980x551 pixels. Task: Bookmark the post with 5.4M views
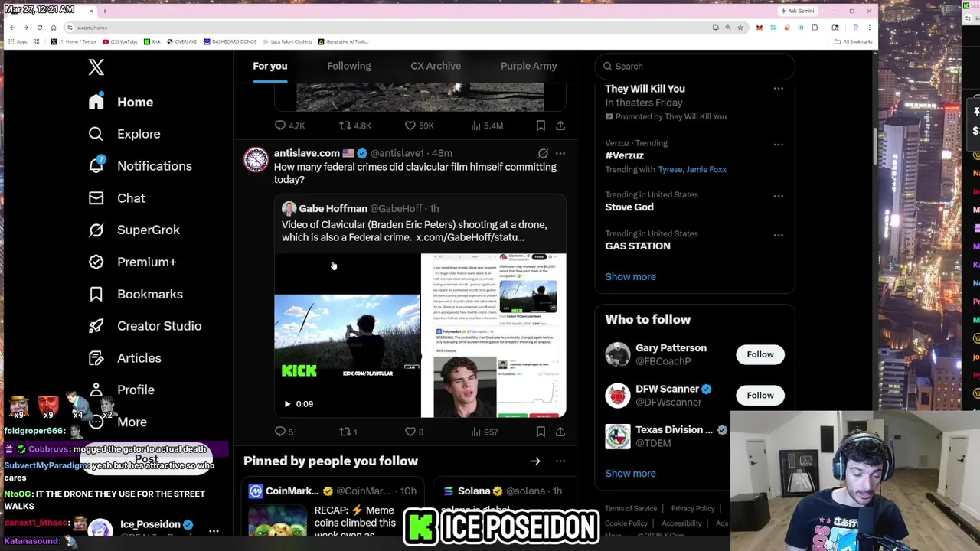541,126
